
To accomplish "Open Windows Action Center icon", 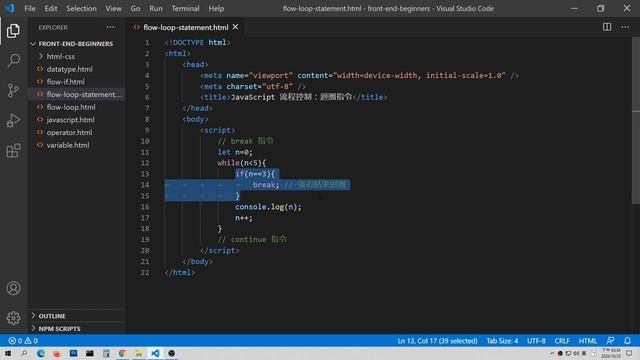I will [629, 353].
